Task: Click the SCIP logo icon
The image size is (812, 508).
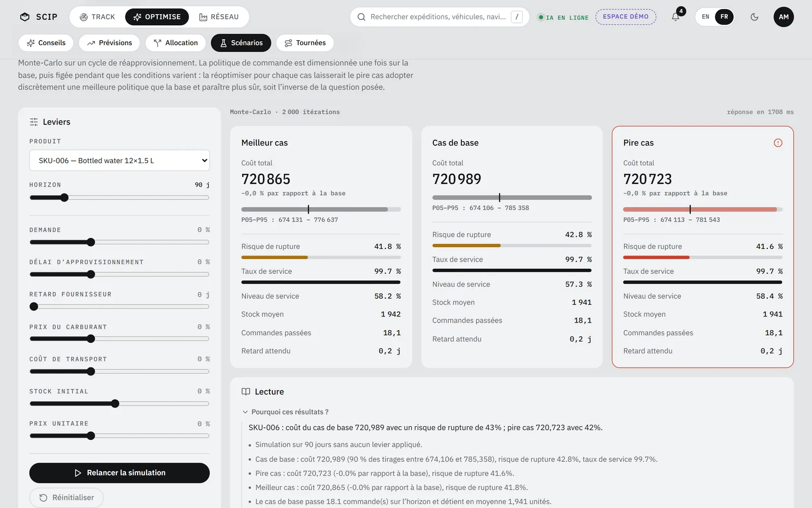Action: pos(25,17)
